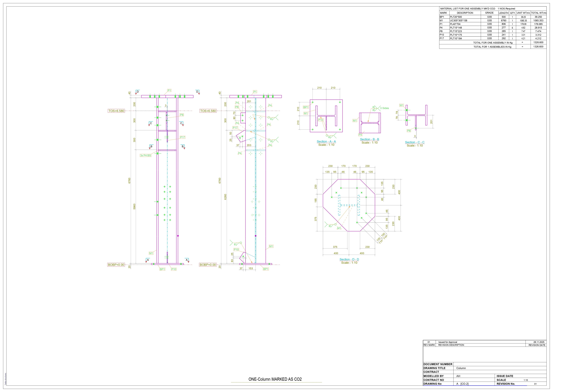This screenshot has height=392, width=588.
Task: Click the "REVISION DATE" label
Action: [537, 345]
